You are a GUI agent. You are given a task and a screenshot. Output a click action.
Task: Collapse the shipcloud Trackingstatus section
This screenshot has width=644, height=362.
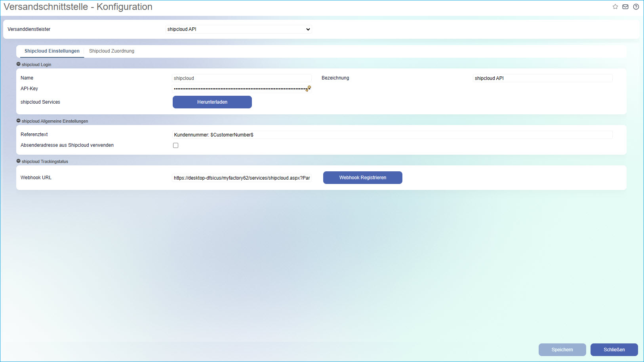pyautogui.click(x=19, y=161)
